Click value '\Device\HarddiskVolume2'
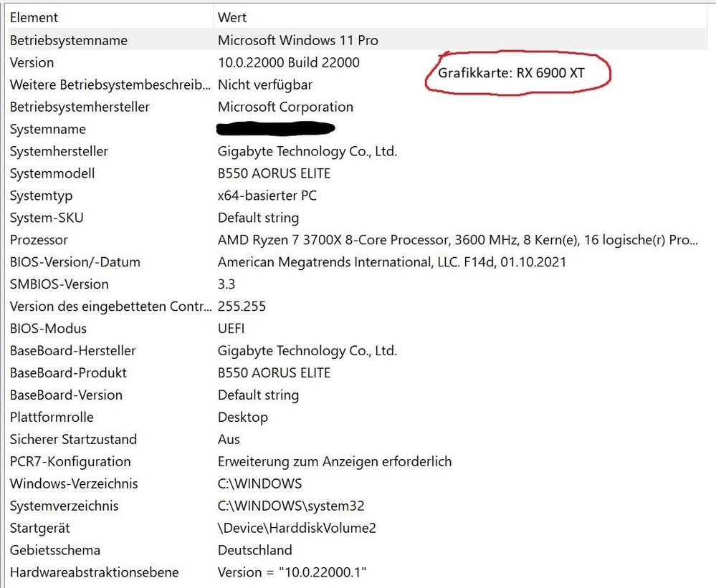 click(297, 529)
